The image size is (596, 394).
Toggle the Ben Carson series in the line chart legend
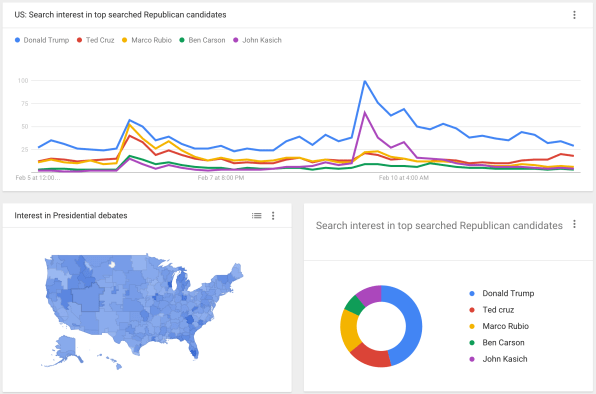202,40
